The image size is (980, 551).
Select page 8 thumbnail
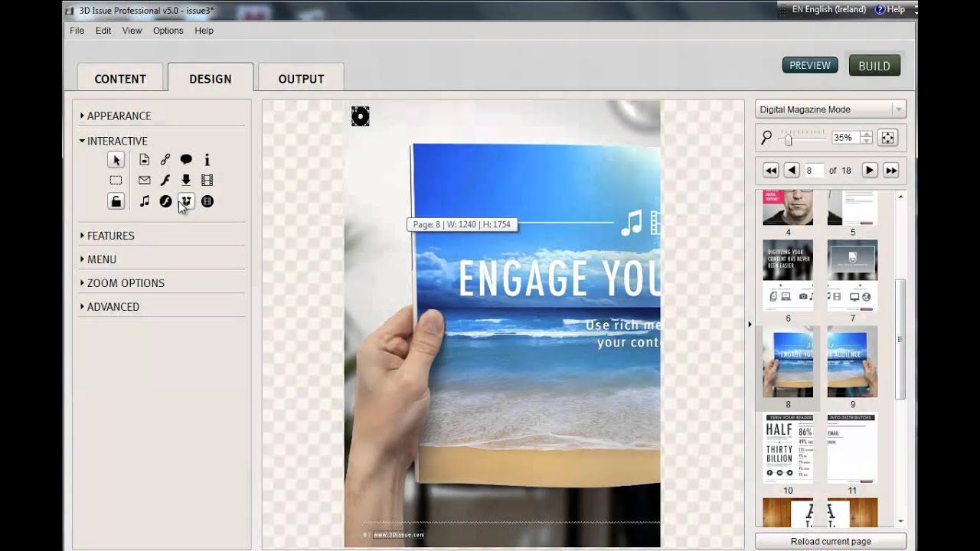[x=788, y=362]
